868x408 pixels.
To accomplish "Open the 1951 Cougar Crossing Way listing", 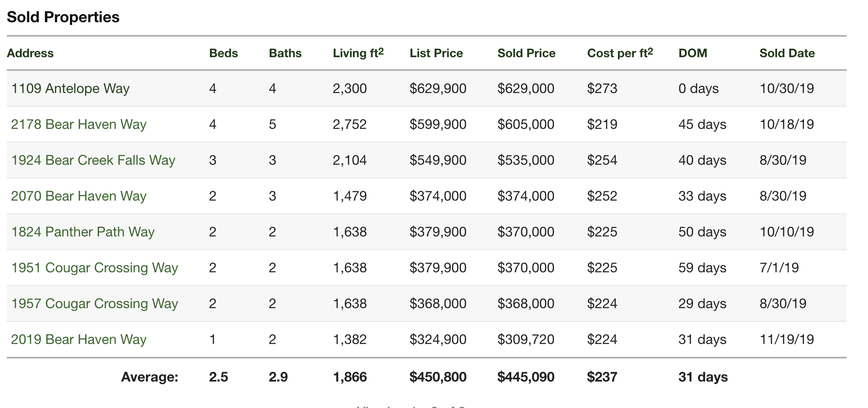I will [94, 268].
